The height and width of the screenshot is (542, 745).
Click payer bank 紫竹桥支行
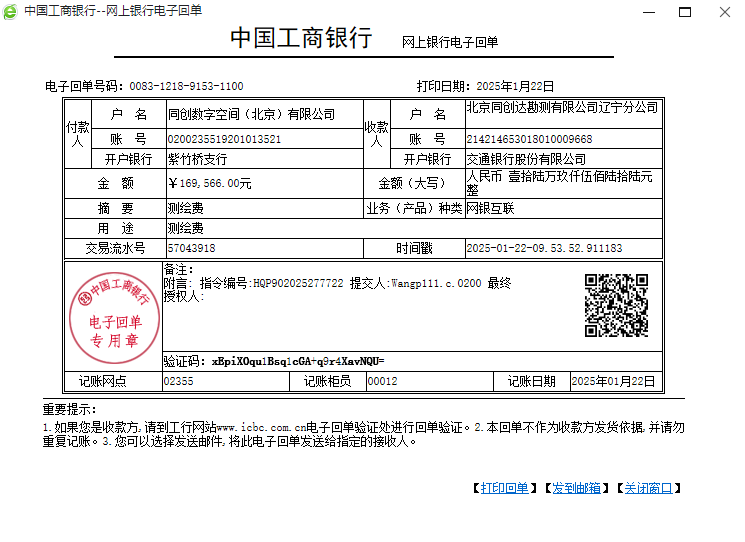tap(197, 159)
